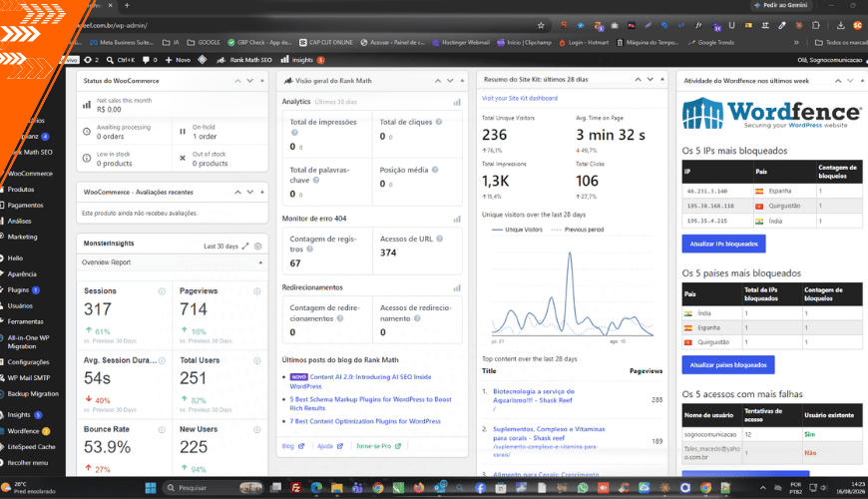
Task: Open the Novo menu in admin bar
Action: pyautogui.click(x=178, y=60)
